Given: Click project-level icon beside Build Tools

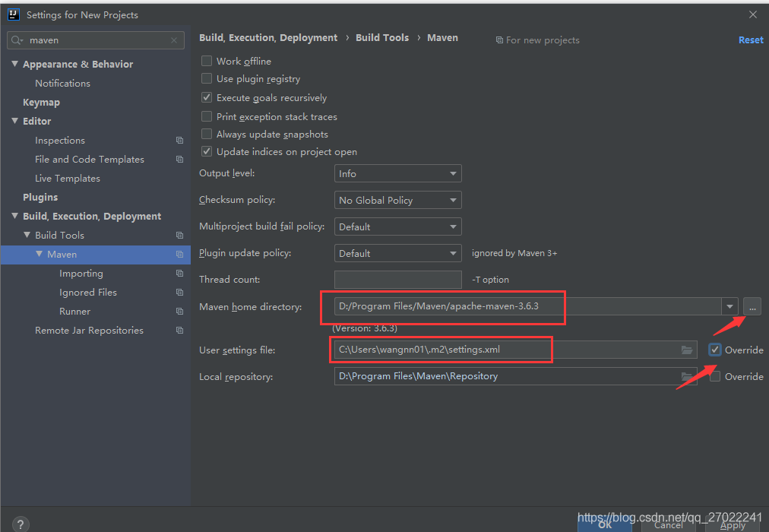Looking at the screenshot, I should [x=179, y=236].
